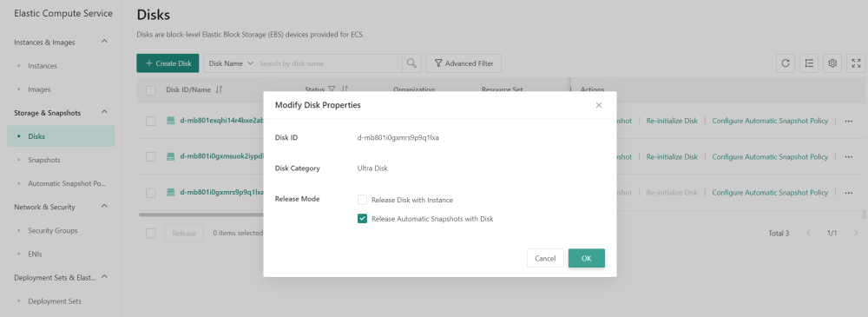
Task: Toggle fullscreen view icon
Action: [856, 63]
